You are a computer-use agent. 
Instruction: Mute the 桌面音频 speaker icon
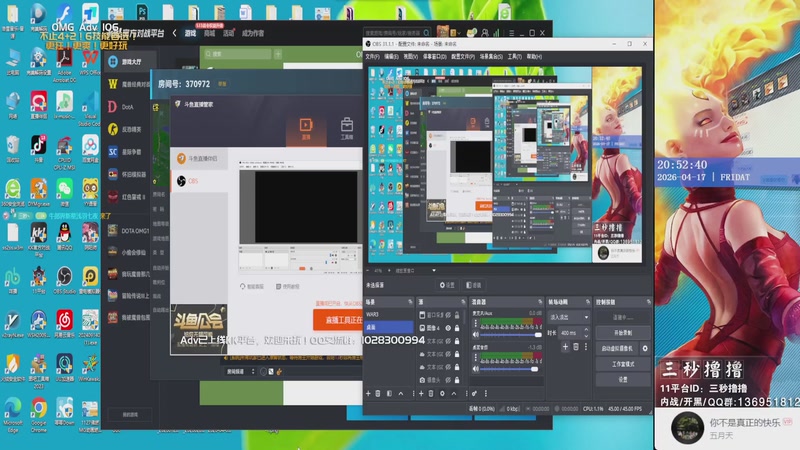tap(476, 368)
